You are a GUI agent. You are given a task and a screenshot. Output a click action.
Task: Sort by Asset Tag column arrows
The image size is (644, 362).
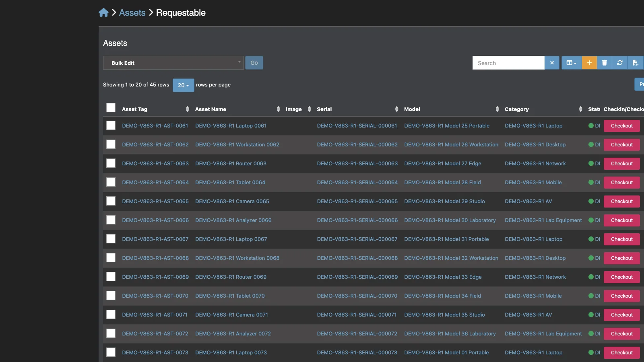click(x=187, y=109)
